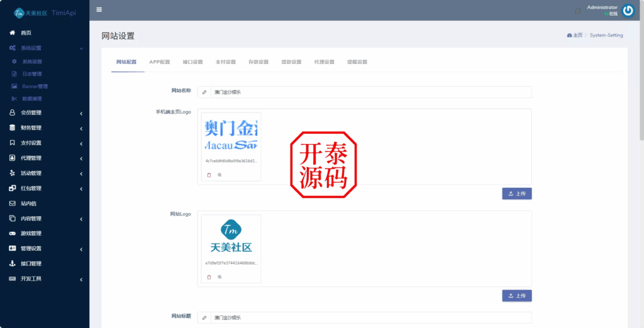Click the power icon next to Administrator
644x328 pixels.
[628, 11]
